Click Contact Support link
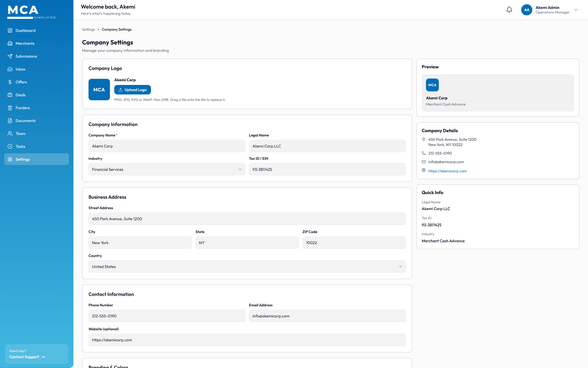588x368 pixels. [x=27, y=357]
